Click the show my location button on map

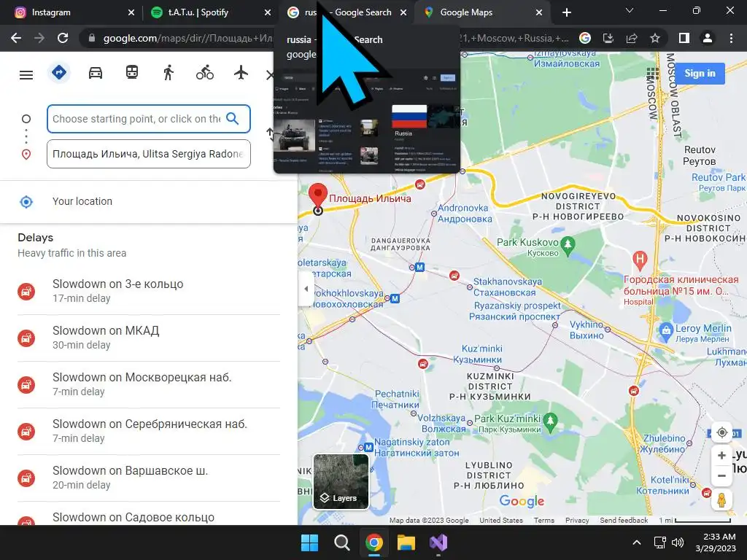coord(721,432)
